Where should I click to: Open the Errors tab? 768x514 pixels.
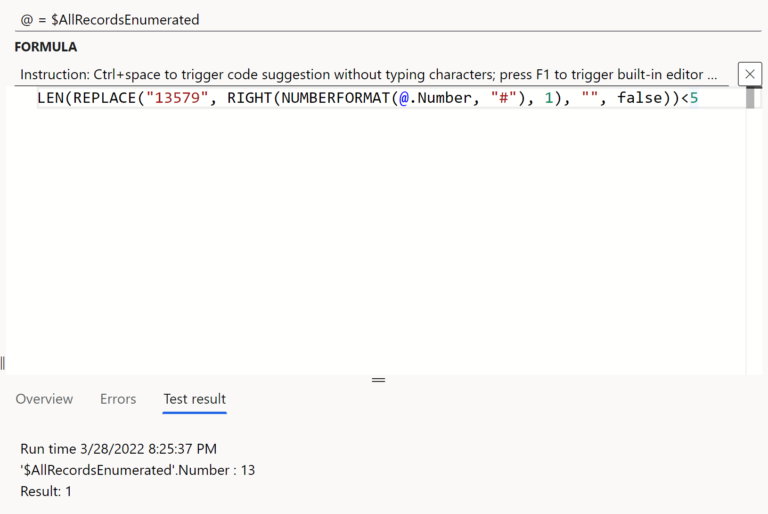pos(118,399)
